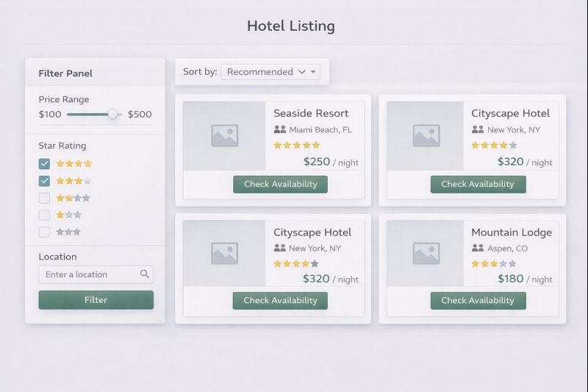Click the Star Rating label
Screen dimensions: 588x392
pyautogui.click(x=62, y=146)
